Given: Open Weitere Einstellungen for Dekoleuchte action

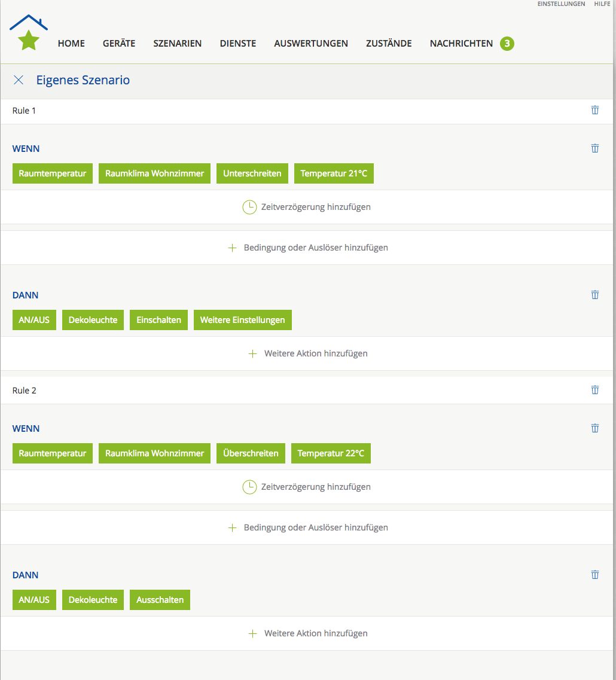Looking at the screenshot, I should (x=242, y=320).
